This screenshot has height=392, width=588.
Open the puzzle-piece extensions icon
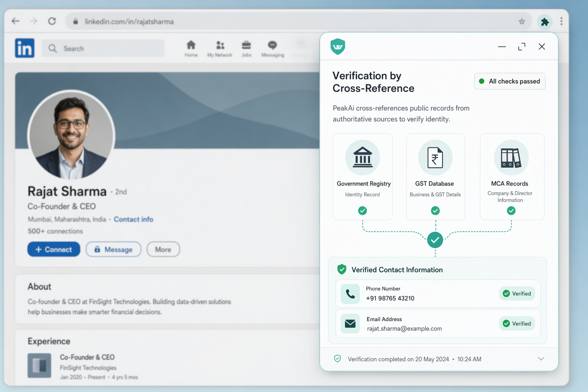coord(545,22)
